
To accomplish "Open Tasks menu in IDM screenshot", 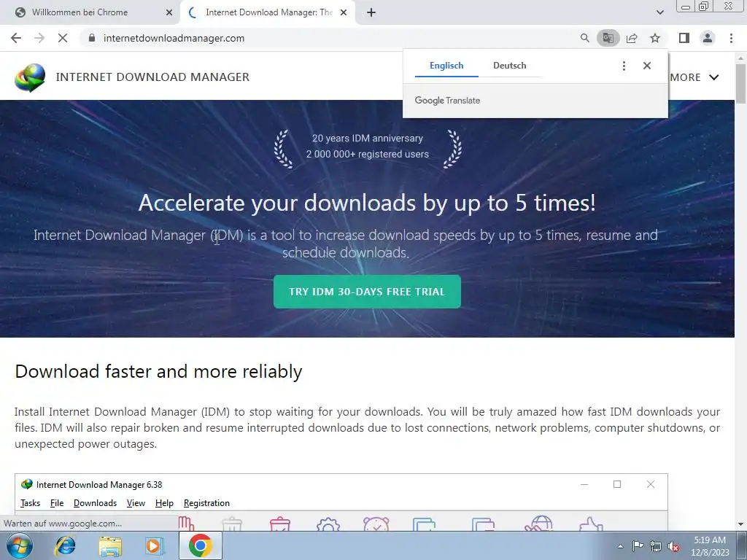I will pyautogui.click(x=30, y=503).
